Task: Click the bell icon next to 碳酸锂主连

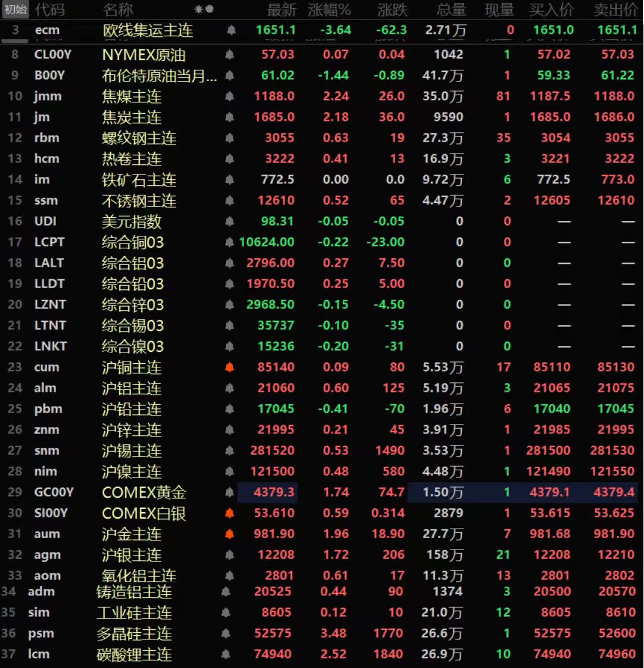Action: [226, 654]
